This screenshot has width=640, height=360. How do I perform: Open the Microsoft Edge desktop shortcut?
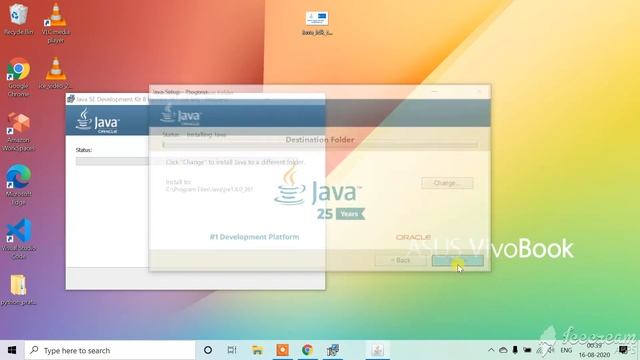pos(18,185)
